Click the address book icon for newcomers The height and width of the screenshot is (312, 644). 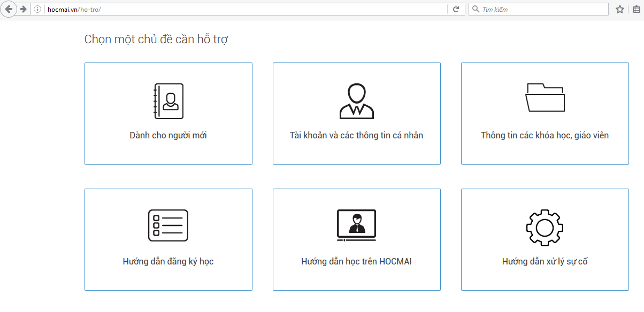(168, 101)
